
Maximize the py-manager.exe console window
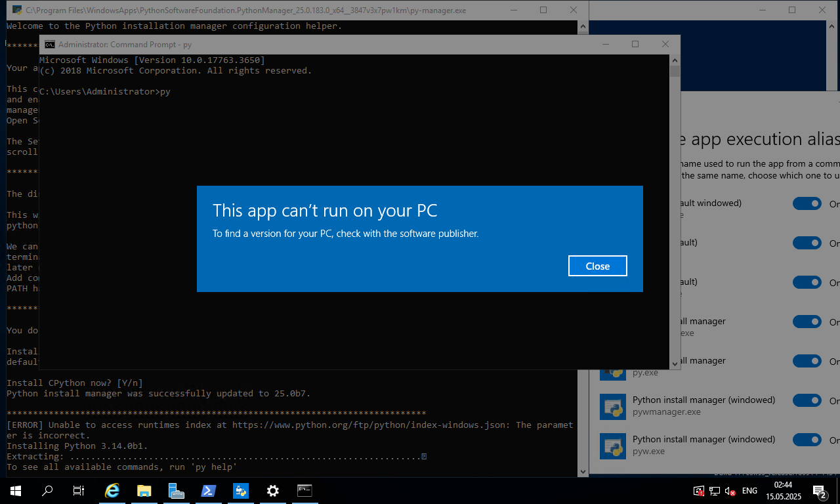543,10
